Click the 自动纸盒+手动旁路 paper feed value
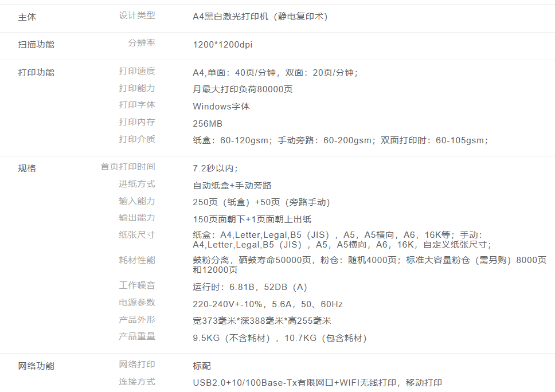Image resolution: width=555 pixels, height=392 pixels. tap(232, 185)
